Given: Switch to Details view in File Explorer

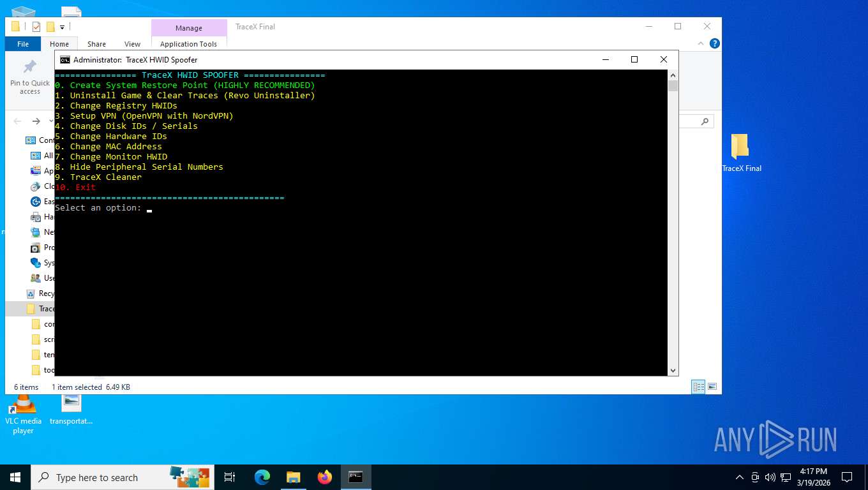Looking at the screenshot, I should 699,387.
